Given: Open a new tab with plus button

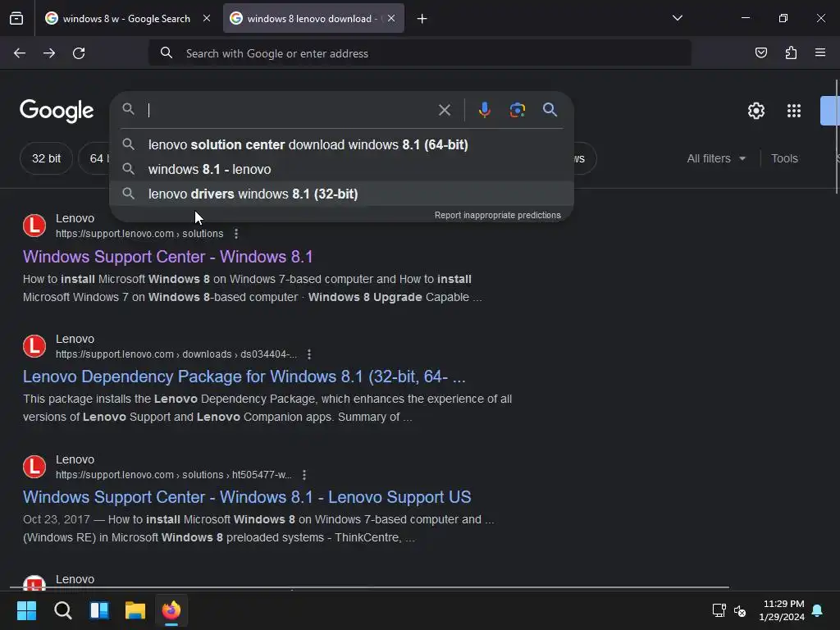Looking at the screenshot, I should [x=422, y=19].
